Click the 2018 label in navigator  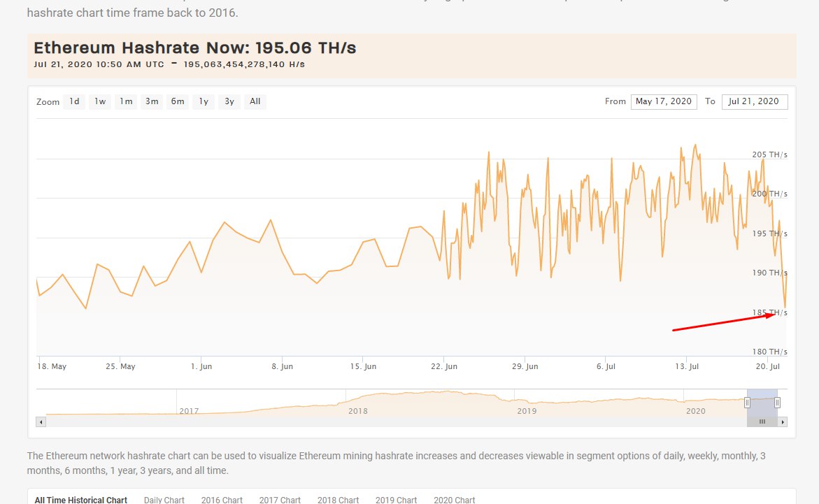pos(358,411)
